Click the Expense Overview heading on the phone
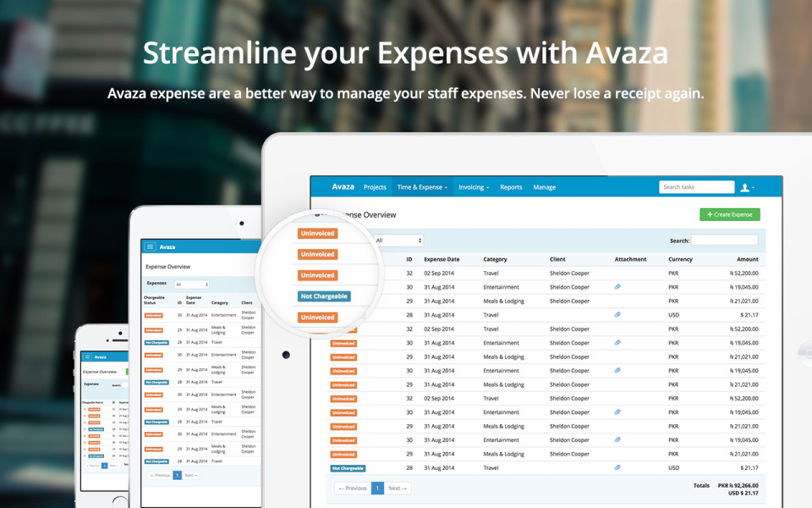Viewport: 812px width, 508px height. pyautogui.click(x=100, y=372)
